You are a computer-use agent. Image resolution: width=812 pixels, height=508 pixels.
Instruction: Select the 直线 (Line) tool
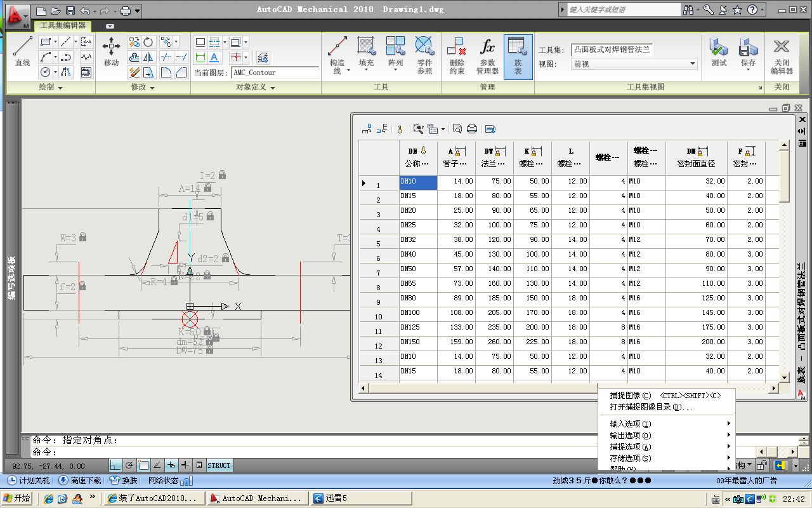pos(22,51)
